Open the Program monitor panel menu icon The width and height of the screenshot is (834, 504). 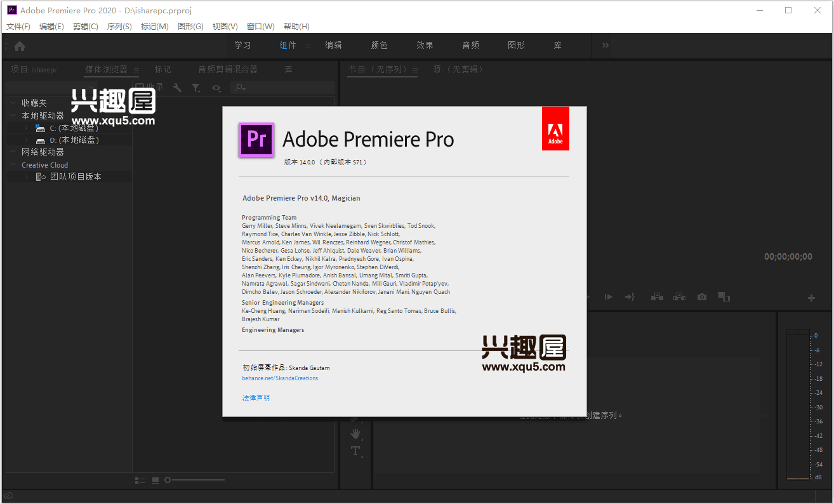414,70
